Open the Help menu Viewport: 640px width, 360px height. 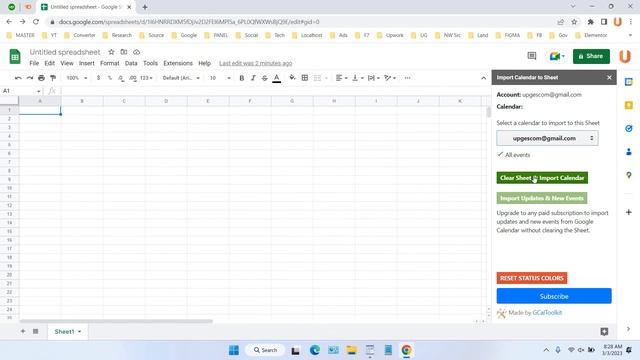(204, 63)
